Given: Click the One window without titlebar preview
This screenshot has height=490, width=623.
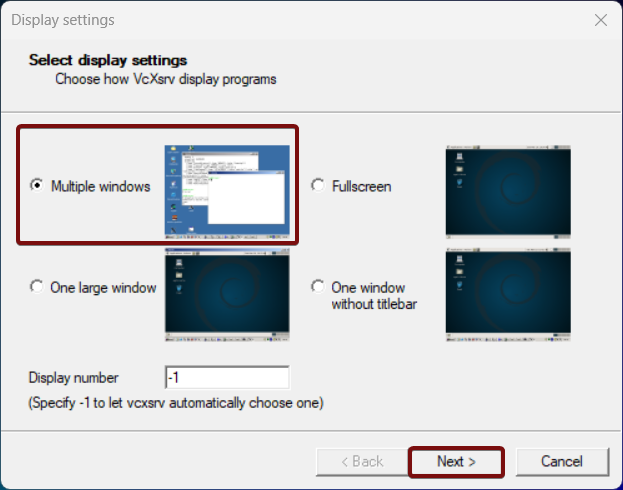Looking at the screenshot, I should [x=508, y=294].
